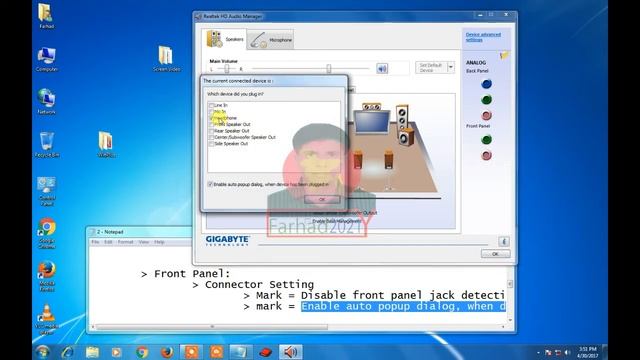
Task: Open Notepad View menu
Action: coord(144,242)
